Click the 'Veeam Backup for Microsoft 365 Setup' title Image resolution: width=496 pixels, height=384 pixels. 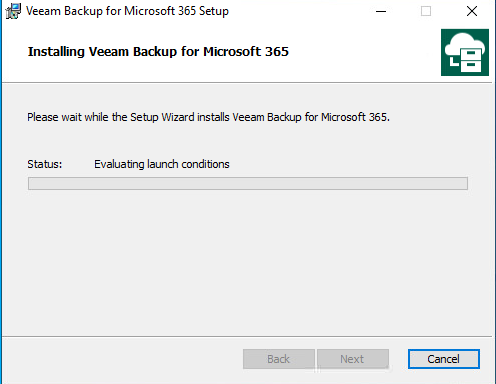tap(127, 11)
